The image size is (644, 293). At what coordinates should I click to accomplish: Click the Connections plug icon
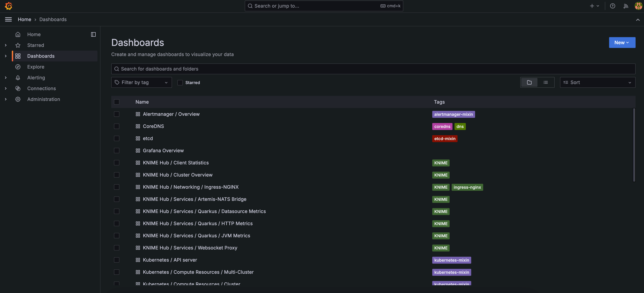coord(18,88)
